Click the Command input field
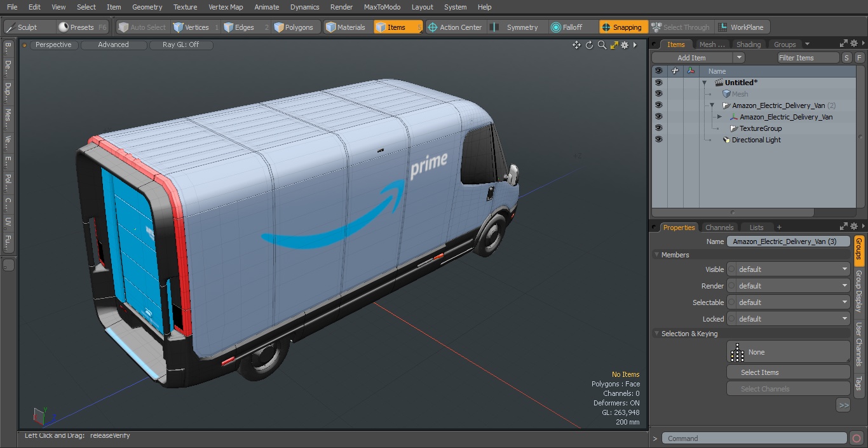 [754, 438]
